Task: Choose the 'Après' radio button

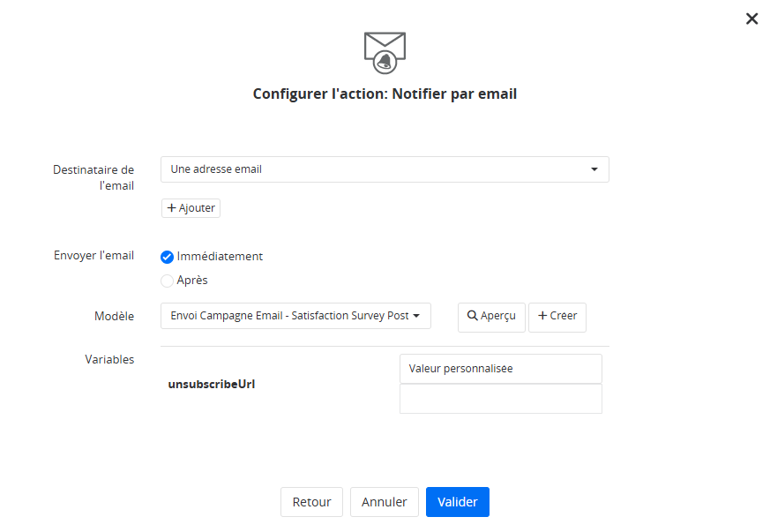Action: [x=168, y=281]
